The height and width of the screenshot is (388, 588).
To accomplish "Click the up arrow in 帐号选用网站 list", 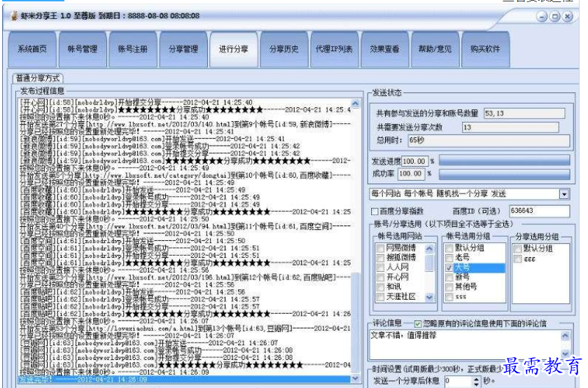I will pos(429,249).
